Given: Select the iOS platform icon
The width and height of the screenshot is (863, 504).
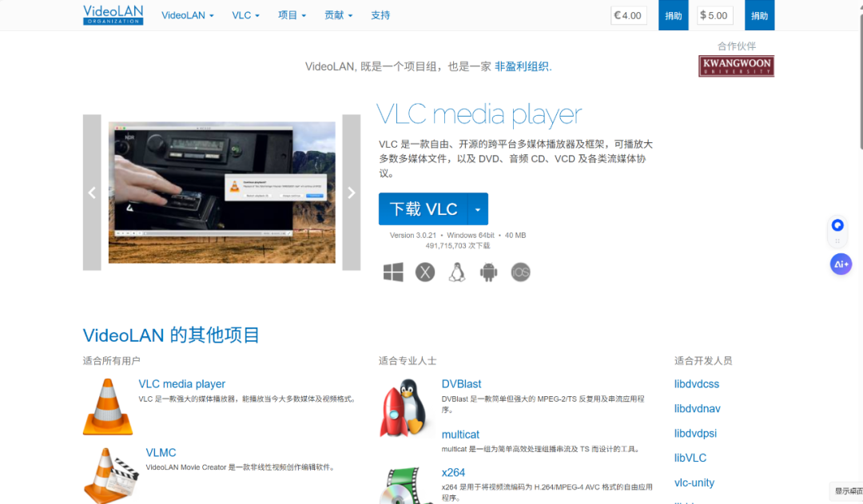Looking at the screenshot, I should 520,272.
